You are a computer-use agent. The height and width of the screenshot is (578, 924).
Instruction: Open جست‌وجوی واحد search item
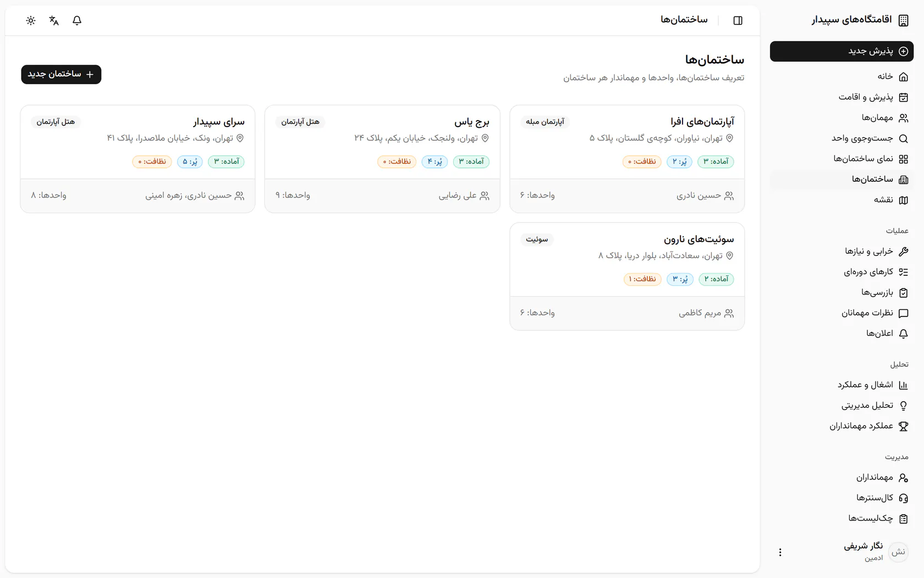(x=842, y=138)
